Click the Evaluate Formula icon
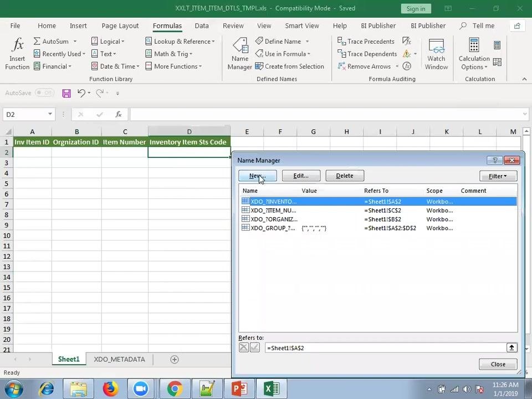 pyautogui.click(x=407, y=66)
